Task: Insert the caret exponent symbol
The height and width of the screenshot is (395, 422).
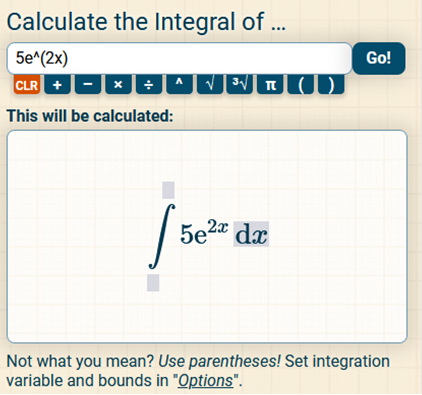Action: 179,85
